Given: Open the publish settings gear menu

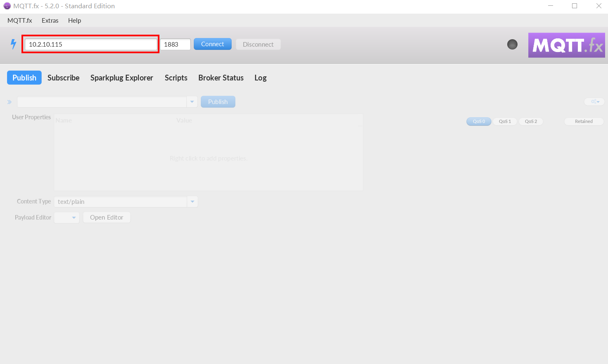Looking at the screenshot, I should (594, 102).
